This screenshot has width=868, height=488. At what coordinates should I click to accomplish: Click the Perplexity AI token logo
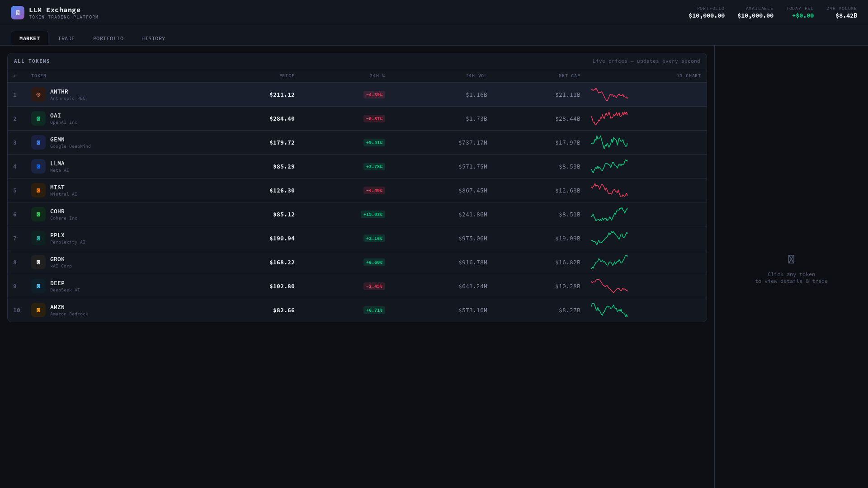coord(38,238)
